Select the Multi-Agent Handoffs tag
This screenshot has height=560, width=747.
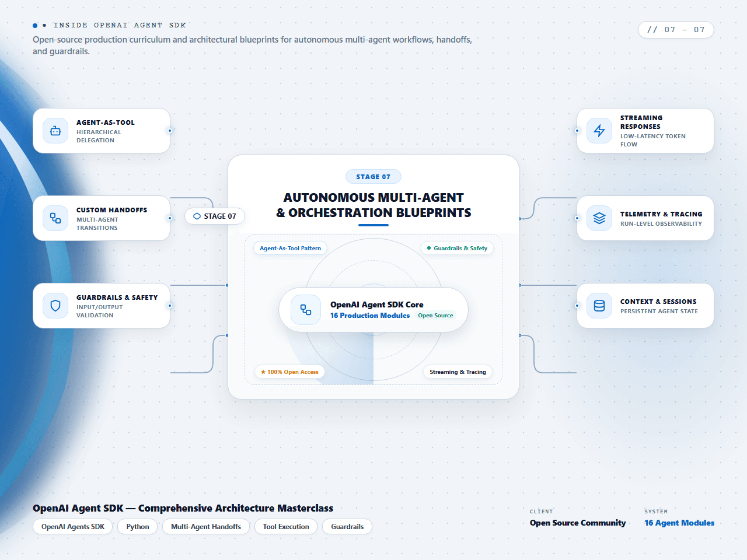[206, 527]
